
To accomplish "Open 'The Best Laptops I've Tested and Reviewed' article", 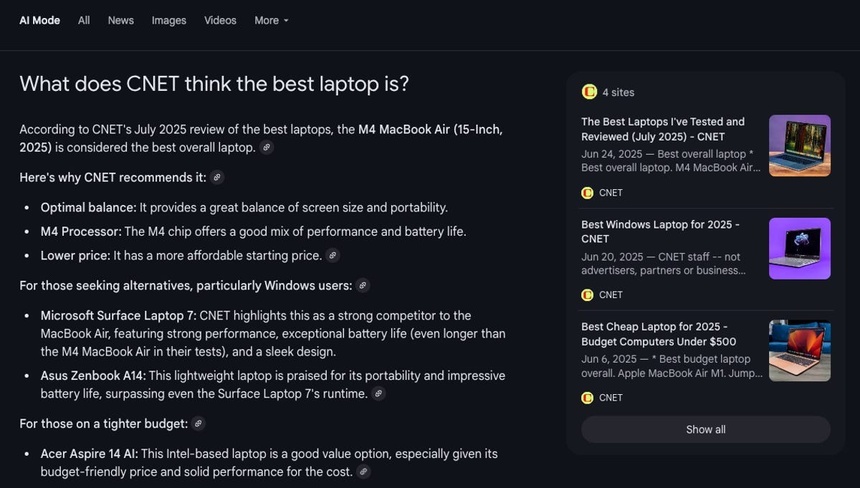I will coord(662,129).
